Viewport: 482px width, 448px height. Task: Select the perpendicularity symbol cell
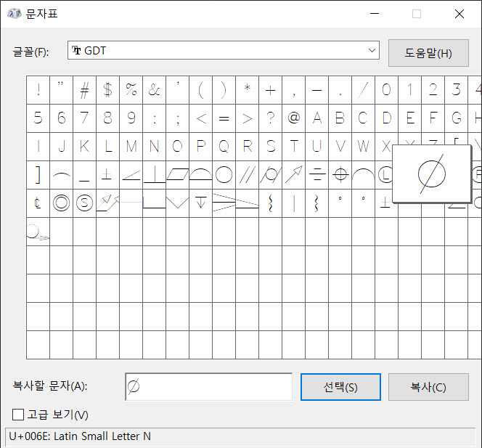click(155, 175)
